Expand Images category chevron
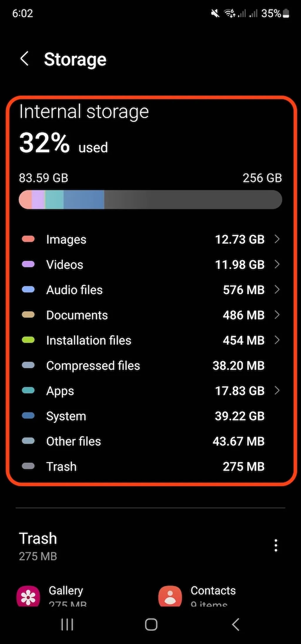Screen dimensions: 301x644 coord(277,239)
